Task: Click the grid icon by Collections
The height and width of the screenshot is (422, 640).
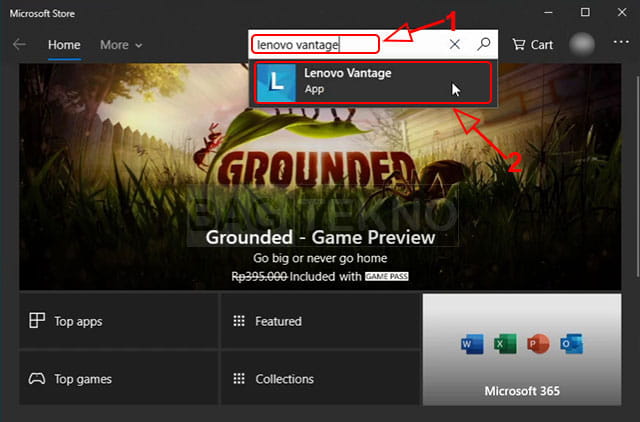Action: pos(239,378)
